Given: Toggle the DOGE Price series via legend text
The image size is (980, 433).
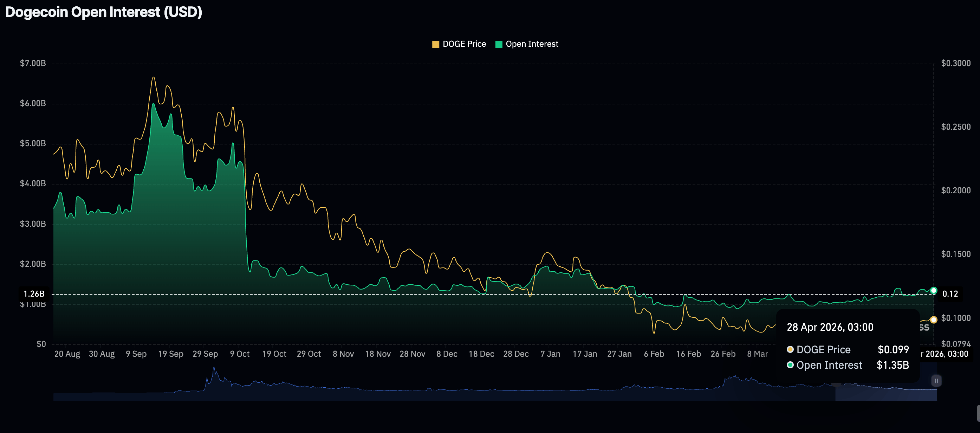Looking at the screenshot, I should point(464,44).
